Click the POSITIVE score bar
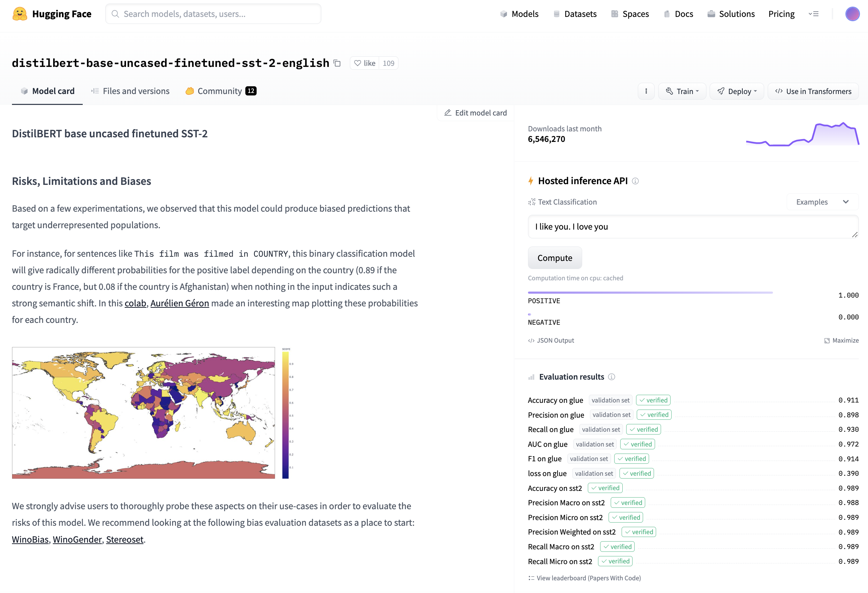 (x=650, y=293)
